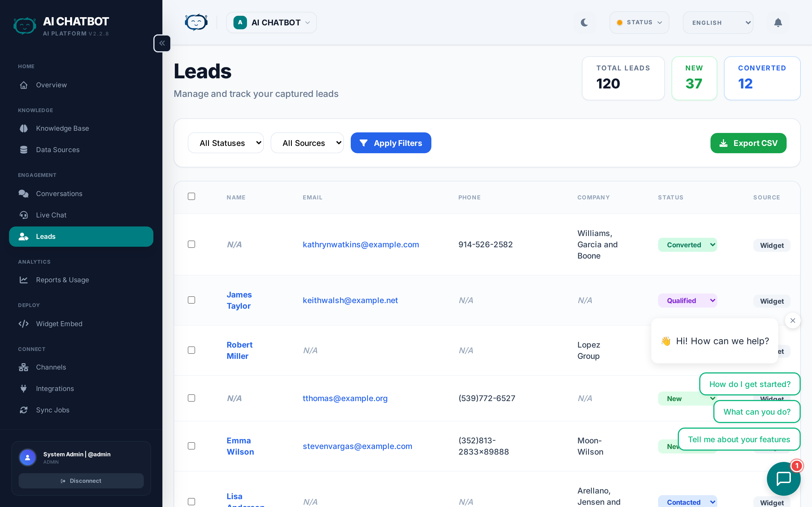This screenshot has width=812, height=507.
Task: Open Live Chat from the sidebar
Action: pos(51,215)
